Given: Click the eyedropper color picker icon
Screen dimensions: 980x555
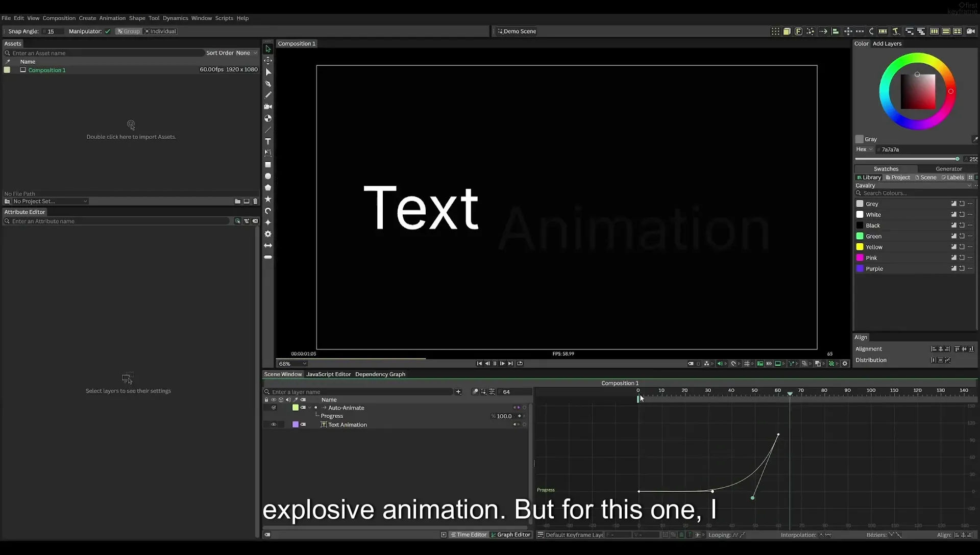Looking at the screenshot, I should point(975,139).
